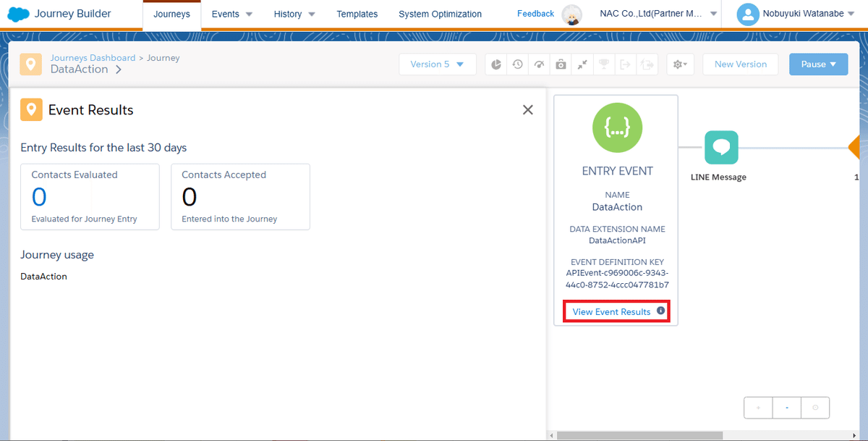Go to the Templates tab
Viewport: 868px width, 441px height.
357,14
